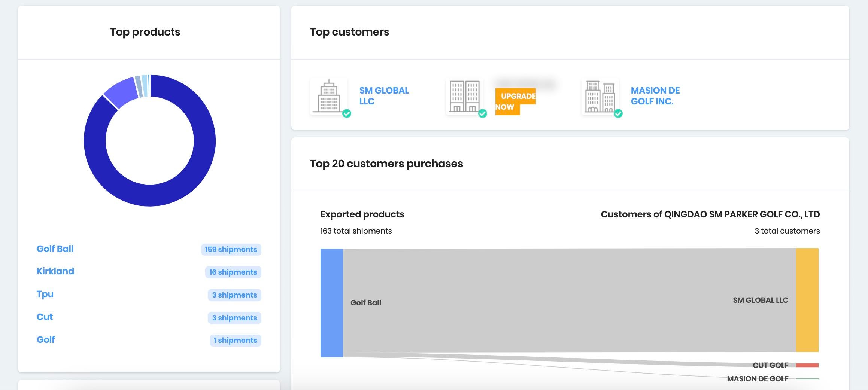The image size is (868, 390).
Task: Open the Golf Ball product link
Action: (55, 249)
